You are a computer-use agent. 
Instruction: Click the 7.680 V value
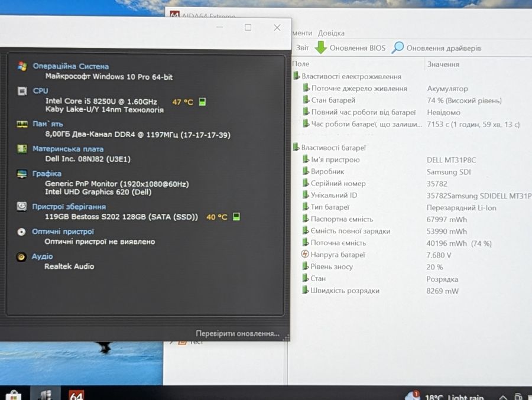(x=439, y=255)
